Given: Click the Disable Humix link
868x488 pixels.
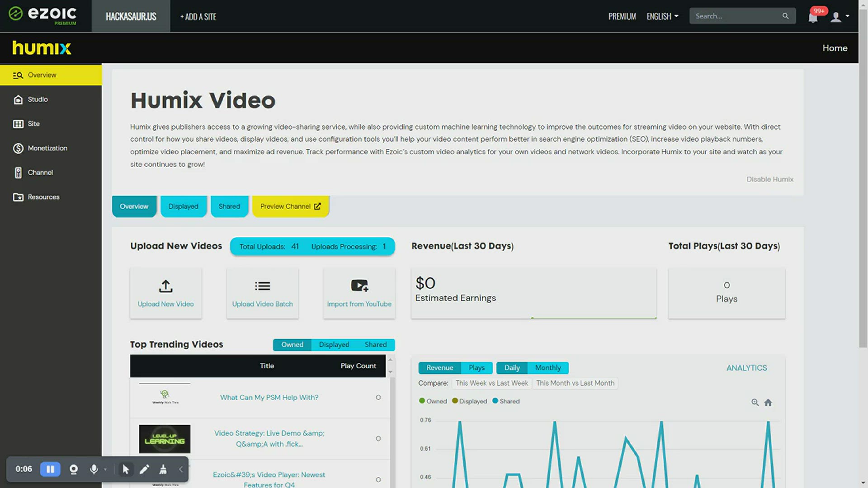Looking at the screenshot, I should point(769,179).
